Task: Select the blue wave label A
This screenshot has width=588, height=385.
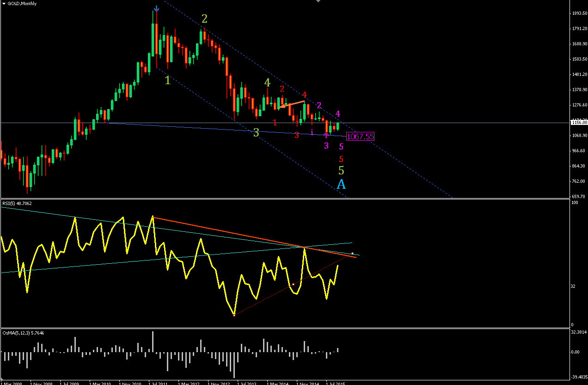Action: [x=341, y=185]
